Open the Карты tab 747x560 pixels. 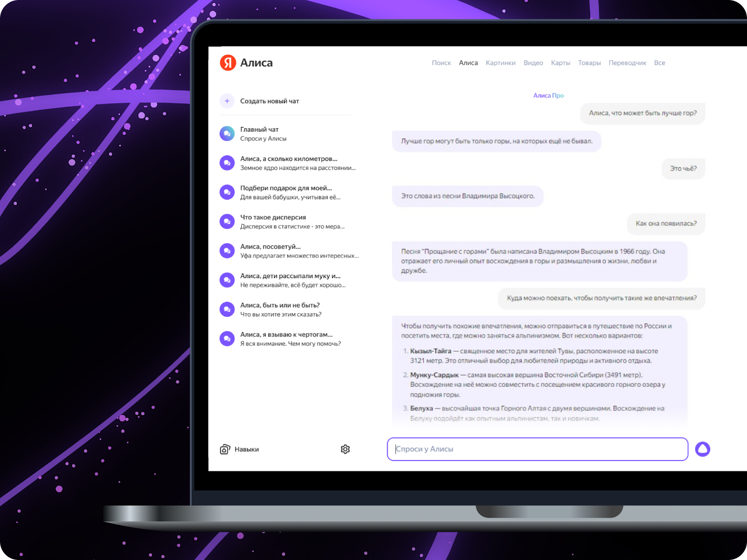pyautogui.click(x=560, y=63)
